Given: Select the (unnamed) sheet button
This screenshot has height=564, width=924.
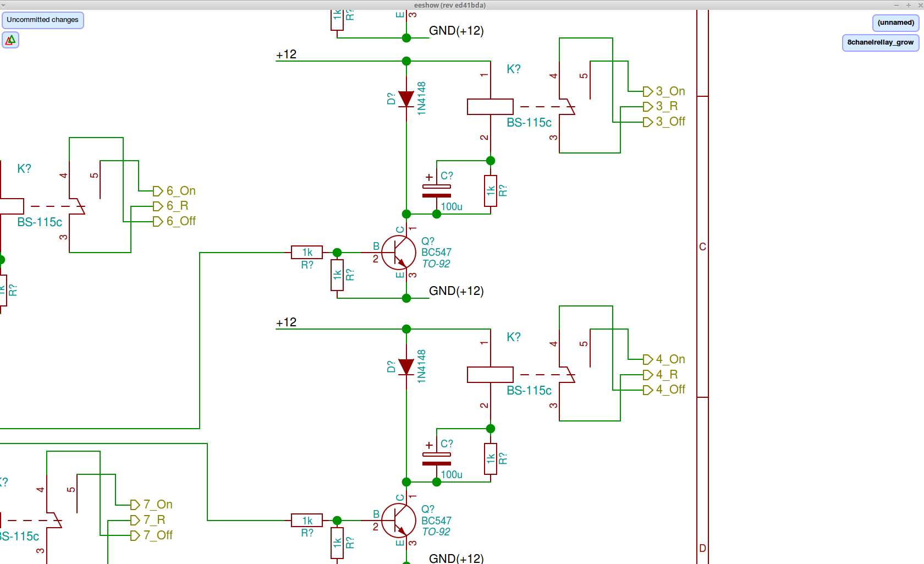Looking at the screenshot, I should pyautogui.click(x=895, y=23).
